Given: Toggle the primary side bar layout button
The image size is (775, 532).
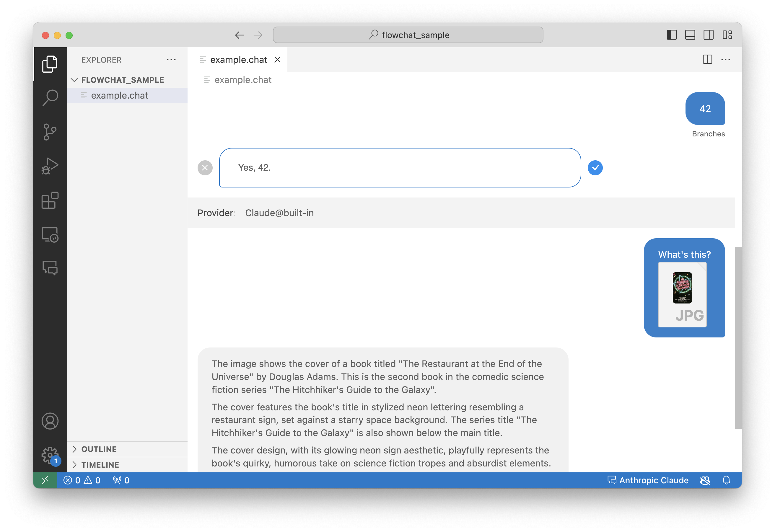Looking at the screenshot, I should 671,35.
